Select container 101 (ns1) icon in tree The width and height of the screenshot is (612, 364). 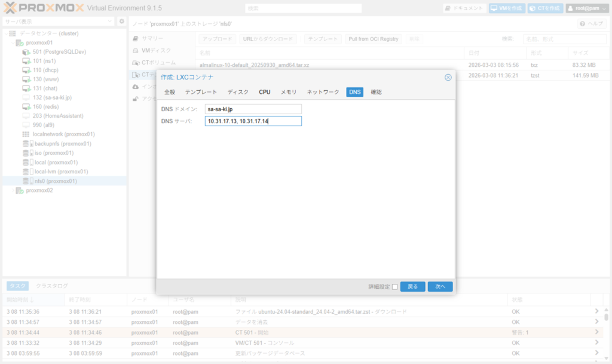[x=26, y=61]
